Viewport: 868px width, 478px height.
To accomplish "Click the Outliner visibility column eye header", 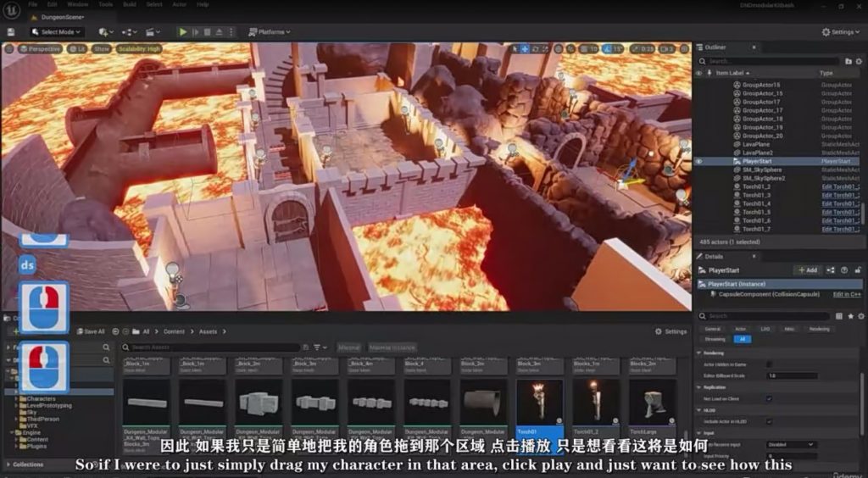I will (x=698, y=73).
